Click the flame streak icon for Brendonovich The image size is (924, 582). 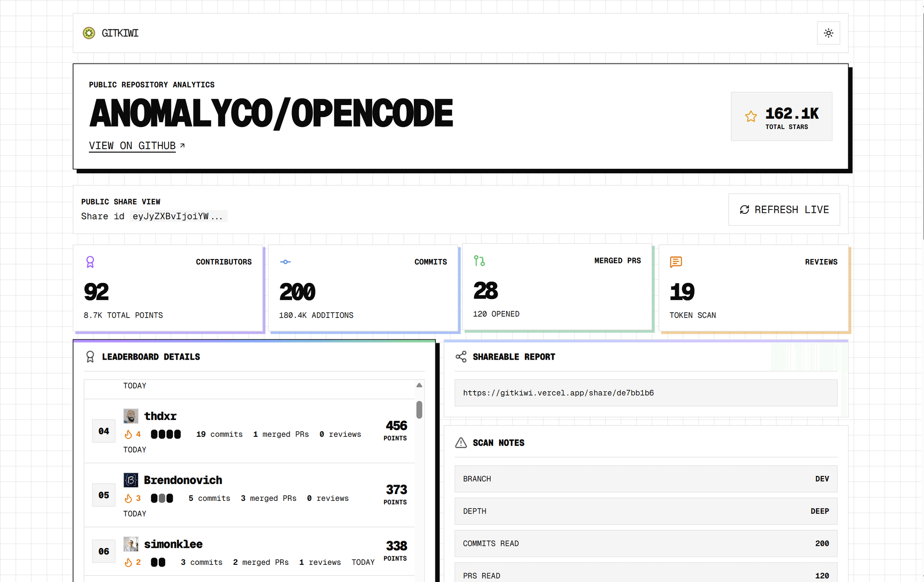(x=128, y=499)
